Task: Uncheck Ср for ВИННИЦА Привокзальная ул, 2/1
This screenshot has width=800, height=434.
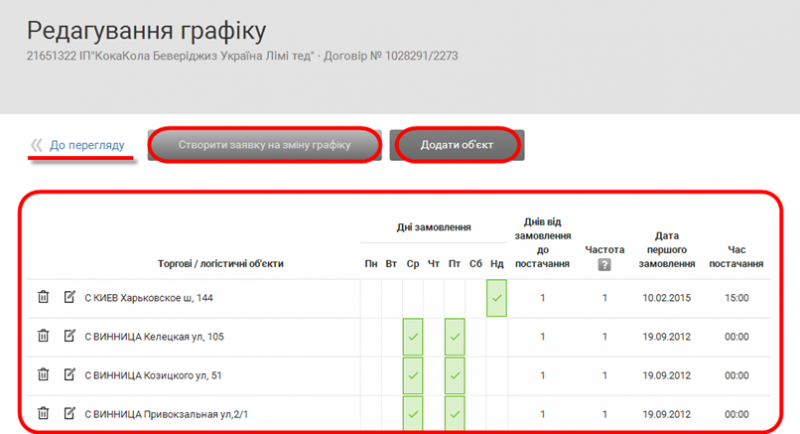Action: 413,413
